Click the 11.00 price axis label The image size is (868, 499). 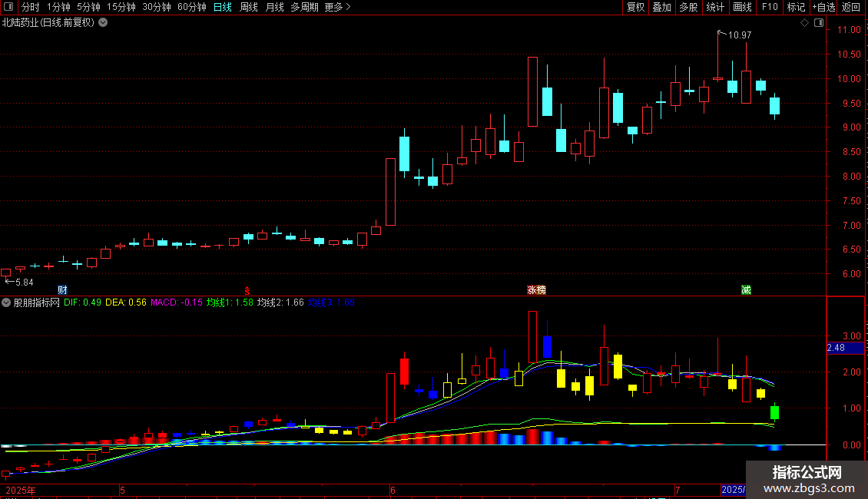pos(849,30)
